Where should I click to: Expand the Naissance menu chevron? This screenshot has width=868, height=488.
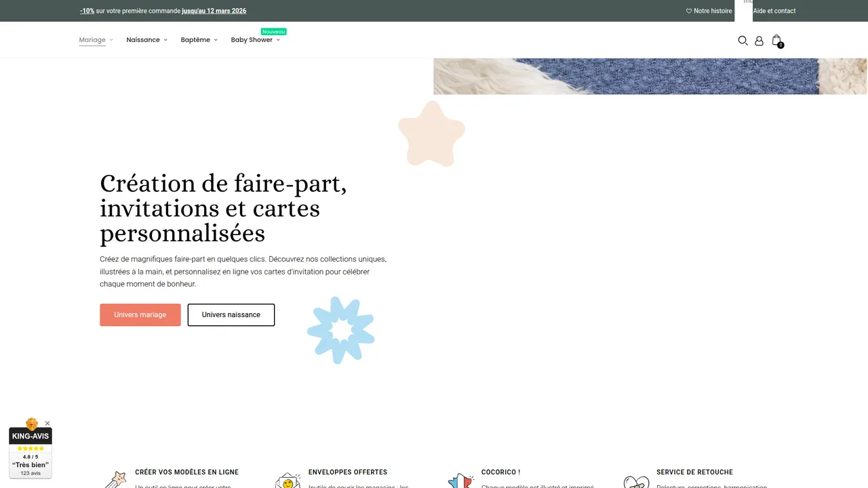tap(165, 40)
